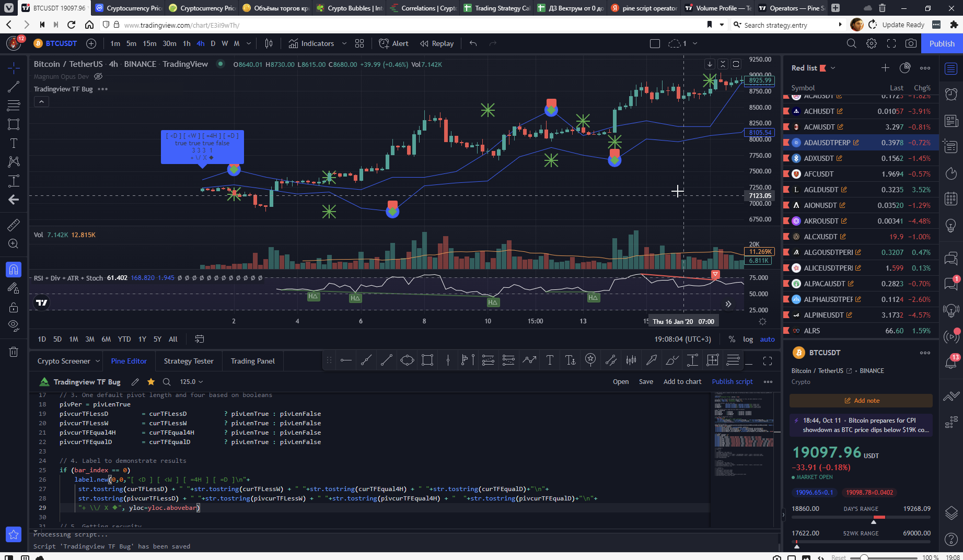Toggle percent scale mode

point(732,339)
